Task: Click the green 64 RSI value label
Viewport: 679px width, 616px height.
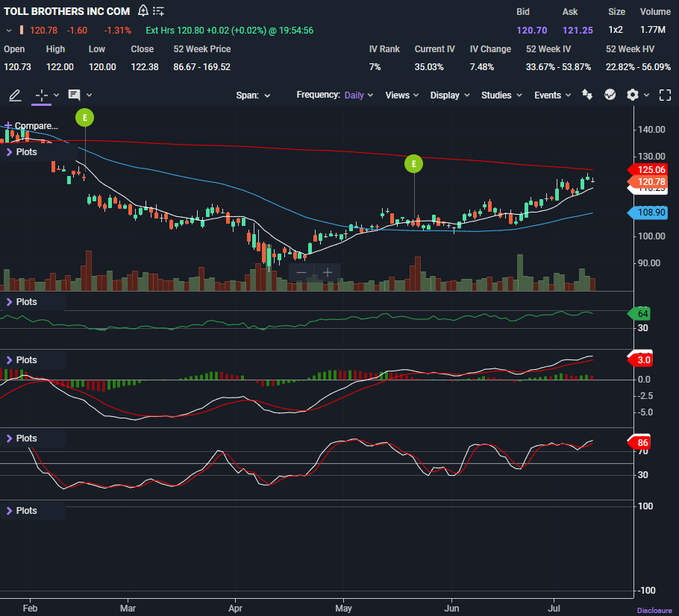Action: [639, 314]
